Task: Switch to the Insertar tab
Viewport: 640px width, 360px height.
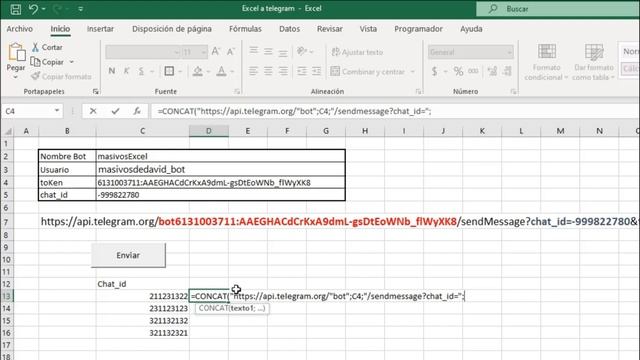Action: point(100,29)
